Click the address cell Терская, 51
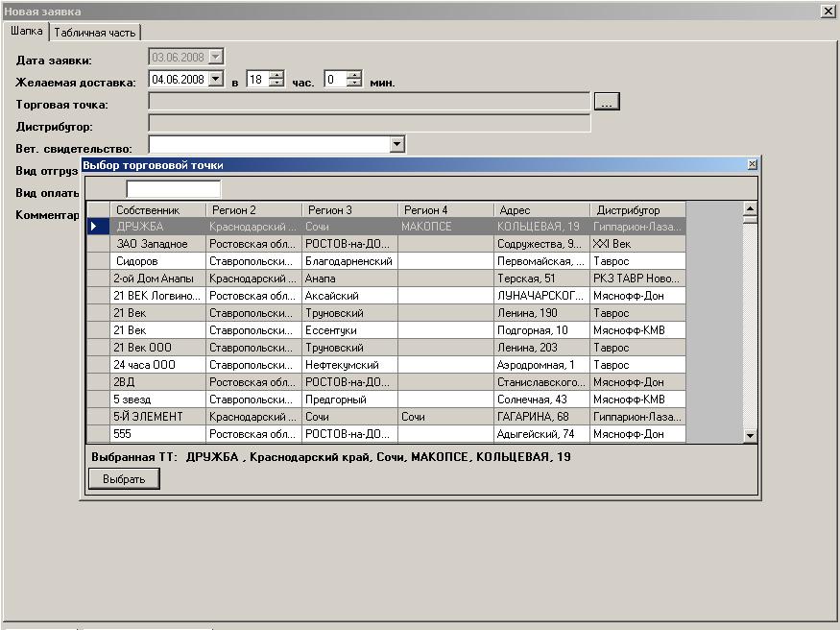The width and height of the screenshot is (840, 630). pyautogui.click(x=541, y=279)
